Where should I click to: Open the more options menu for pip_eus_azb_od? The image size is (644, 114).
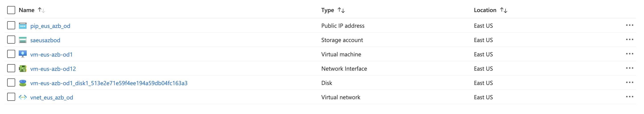[629, 25]
